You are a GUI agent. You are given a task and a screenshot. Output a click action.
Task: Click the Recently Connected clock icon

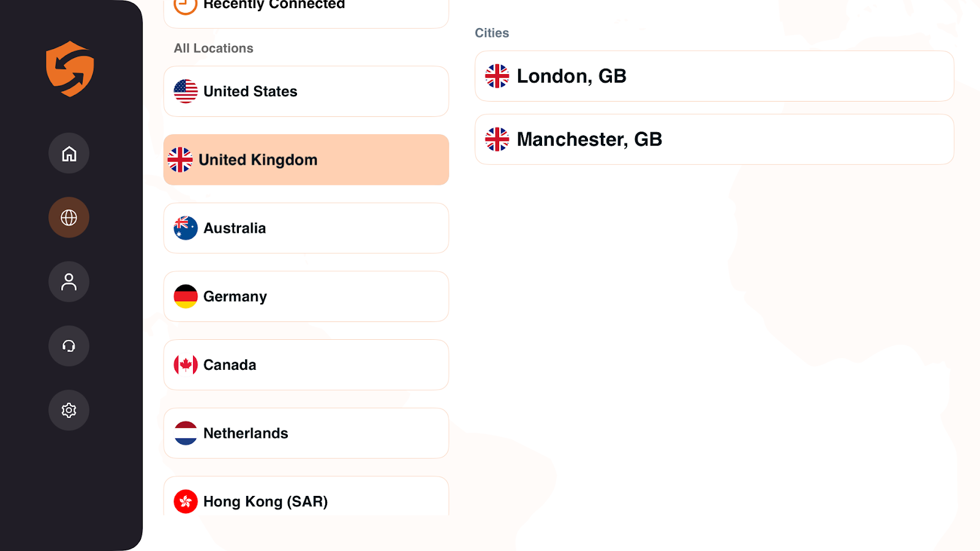186,5
